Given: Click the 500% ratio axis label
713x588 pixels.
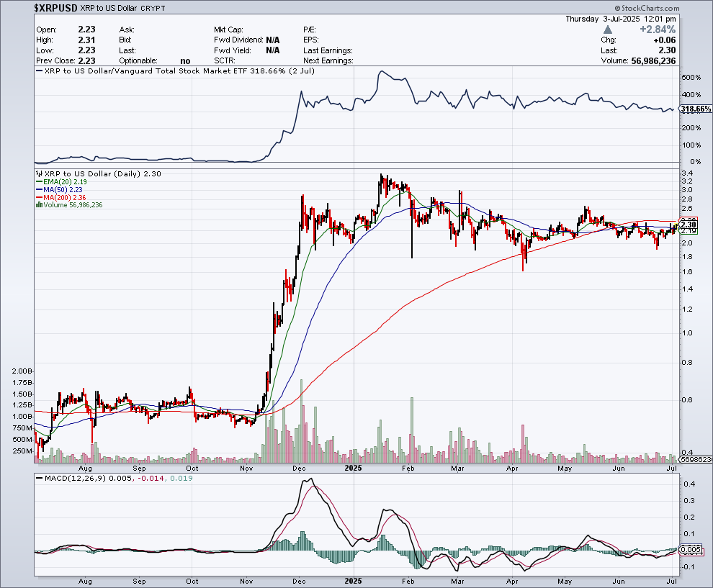Looking at the screenshot, I should [691, 78].
